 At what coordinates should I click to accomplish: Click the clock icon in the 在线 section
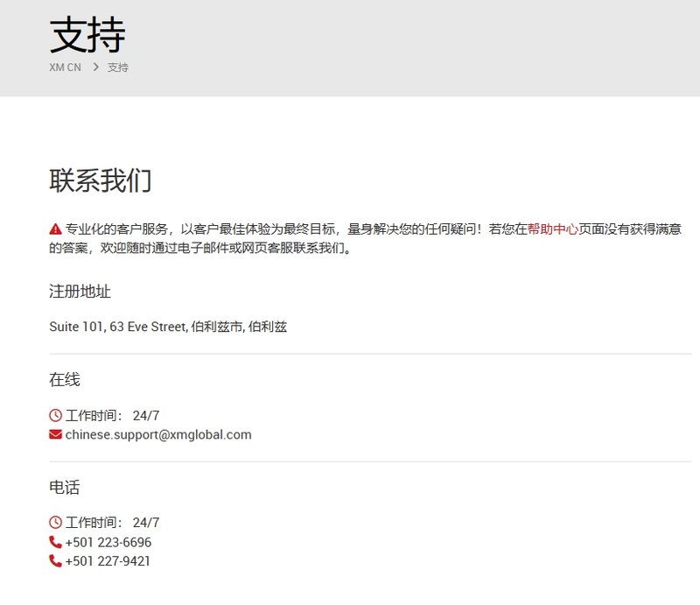(x=53, y=415)
